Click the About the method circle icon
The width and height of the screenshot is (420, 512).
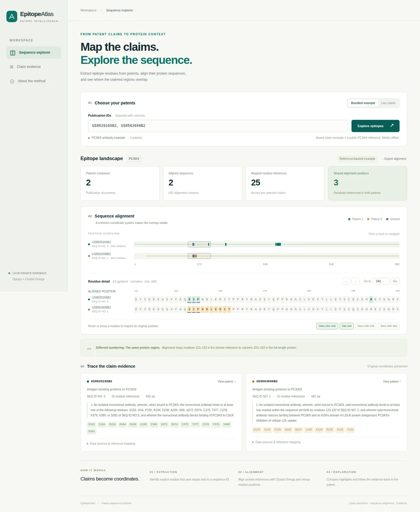(12, 81)
